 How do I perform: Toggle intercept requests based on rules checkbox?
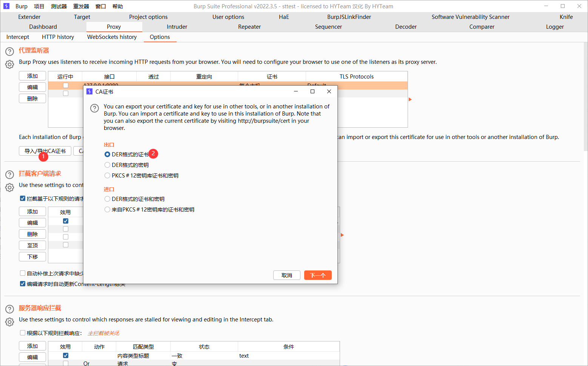click(x=23, y=198)
